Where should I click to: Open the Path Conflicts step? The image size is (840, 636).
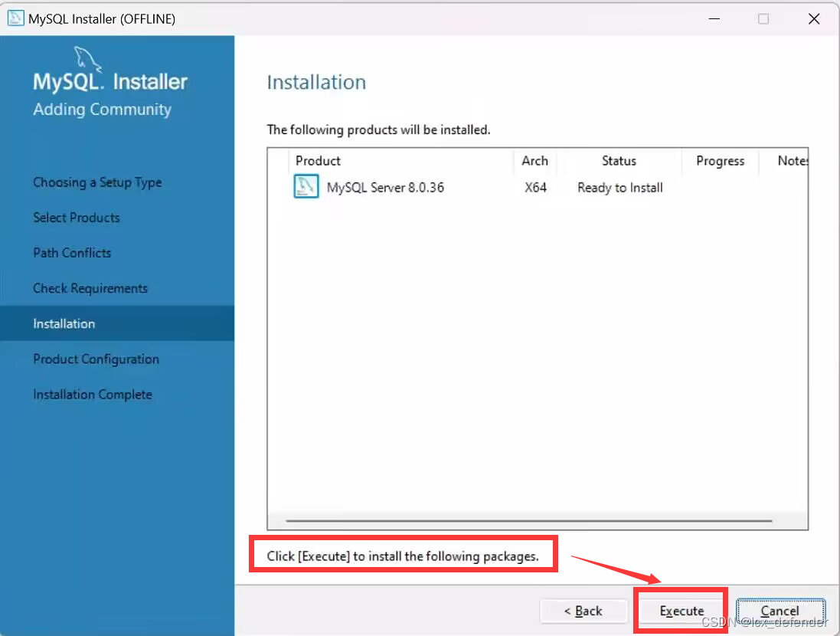pos(72,253)
